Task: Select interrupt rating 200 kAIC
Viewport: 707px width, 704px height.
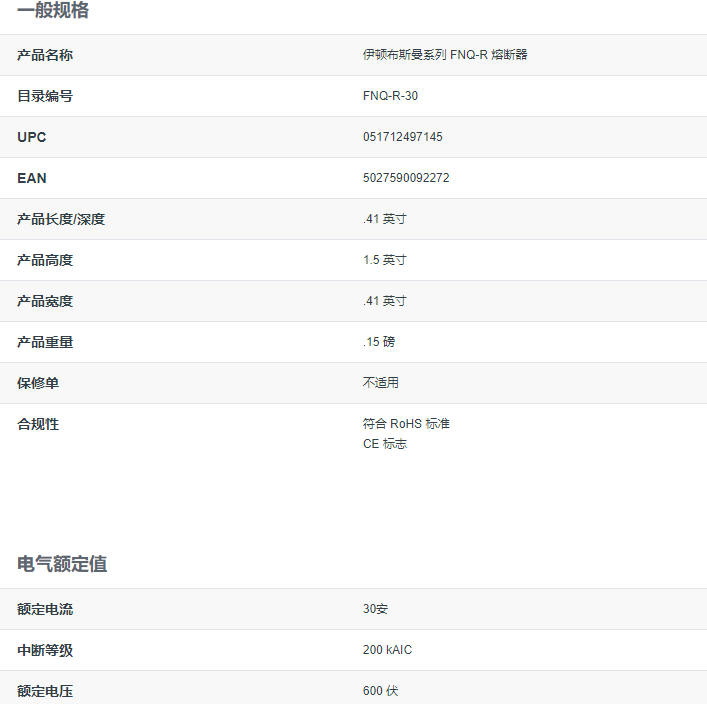Action: click(x=388, y=650)
